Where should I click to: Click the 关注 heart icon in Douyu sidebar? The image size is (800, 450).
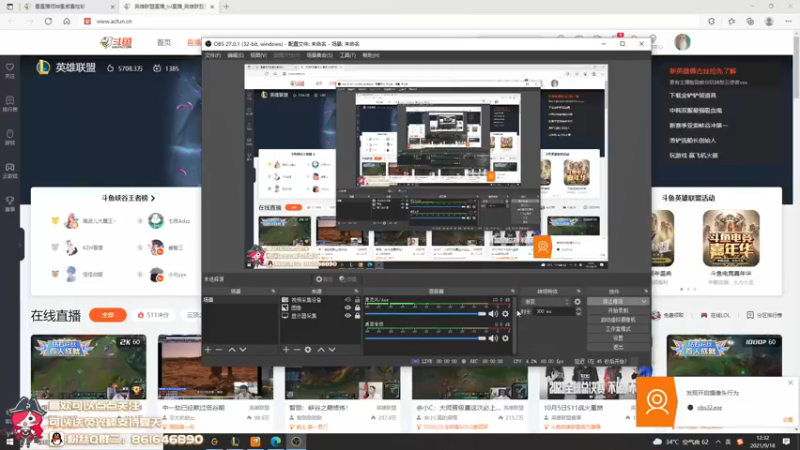(10, 67)
